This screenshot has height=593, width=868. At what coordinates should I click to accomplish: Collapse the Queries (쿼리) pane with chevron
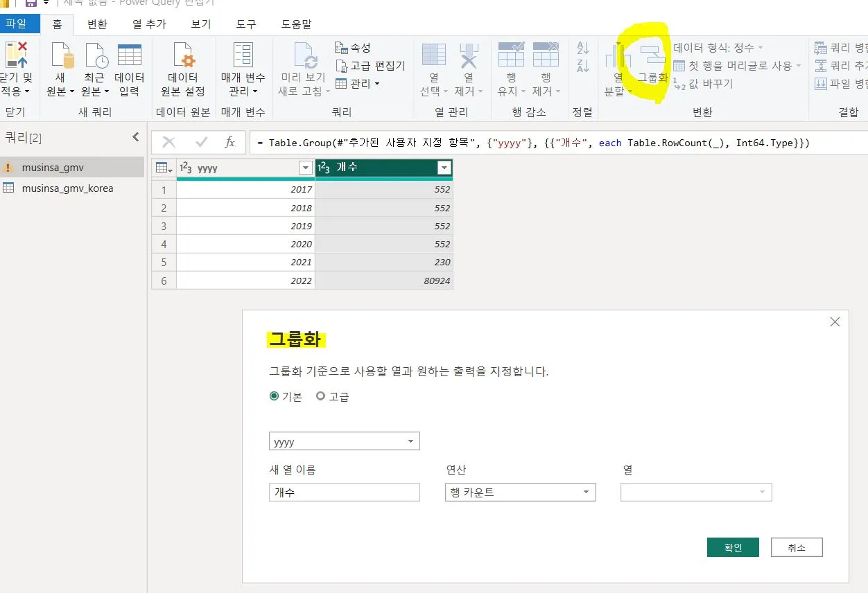click(x=136, y=137)
